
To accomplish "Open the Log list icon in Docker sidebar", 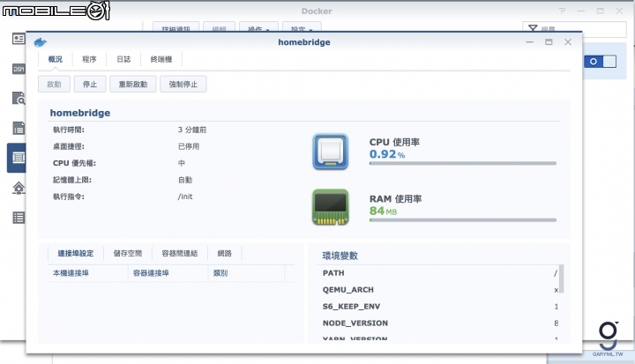I will tap(19, 218).
